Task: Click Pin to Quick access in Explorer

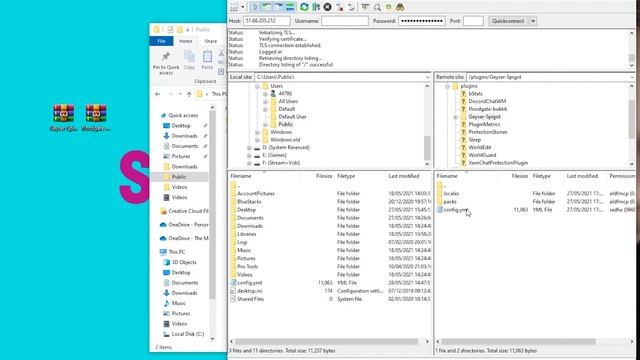Action: (x=166, y=63)
